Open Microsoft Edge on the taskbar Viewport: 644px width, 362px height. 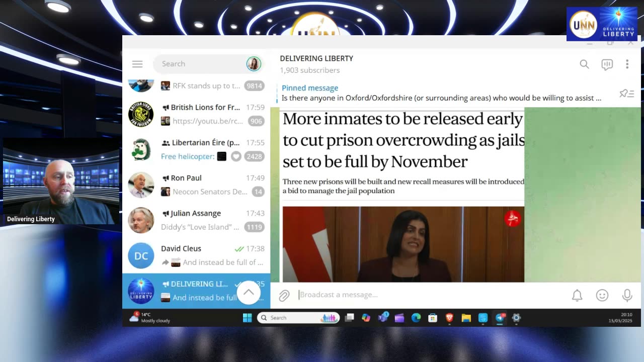tap(416, 318)
